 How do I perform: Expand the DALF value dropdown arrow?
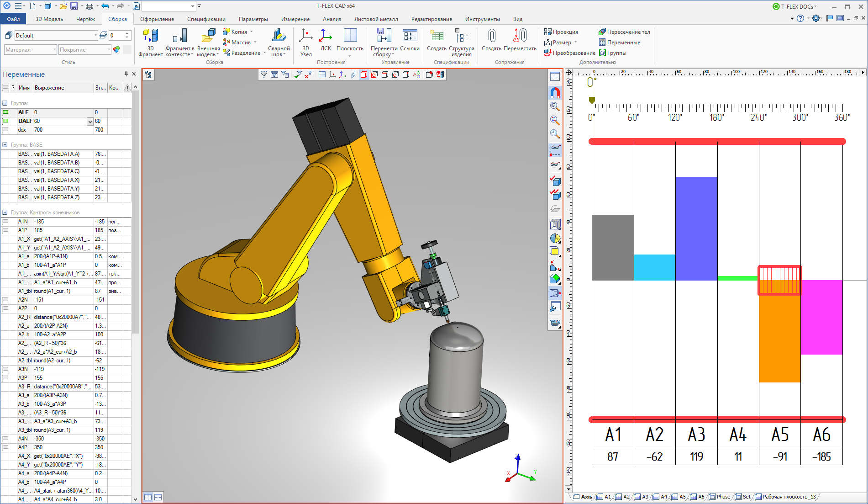(x=90, y=121)
